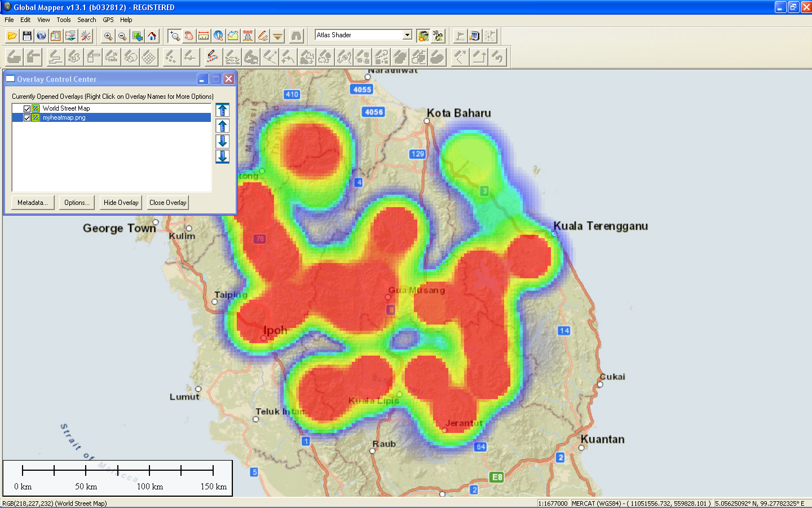Toggle visibility checkbox of World Street Map
812x508 pixels.
[x=27, y=108]
